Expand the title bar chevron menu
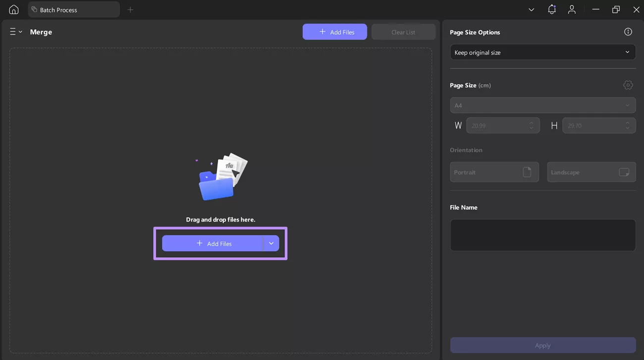Viewport: 644px width, 360px height. (531, 9)
